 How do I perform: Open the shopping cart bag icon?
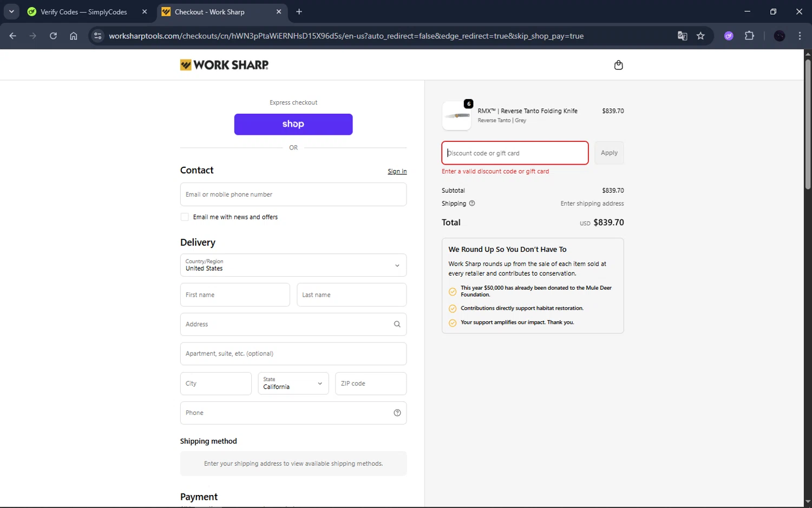[618, 65]
